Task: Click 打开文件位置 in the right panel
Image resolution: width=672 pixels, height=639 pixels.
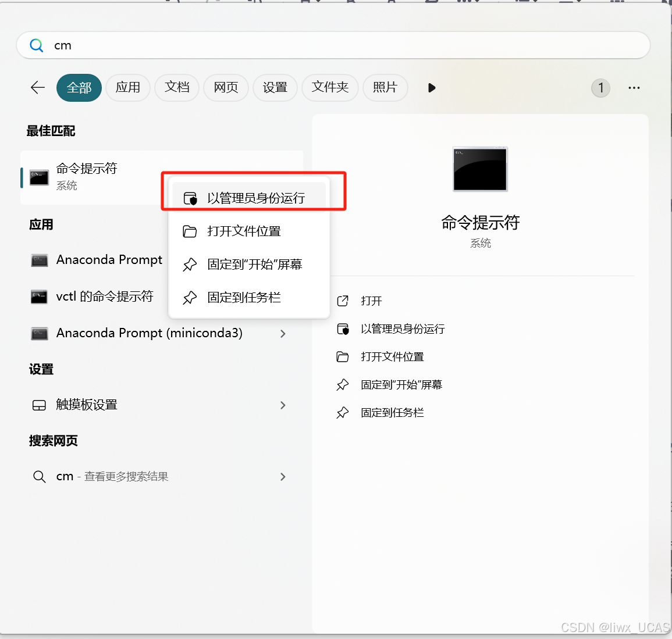Action: click(392, 356)
